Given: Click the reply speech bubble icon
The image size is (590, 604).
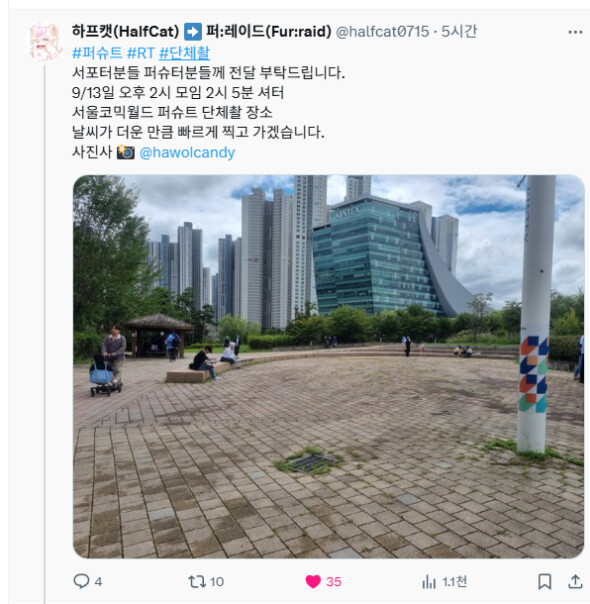Looking at the screenshot, I should point(81,581).
